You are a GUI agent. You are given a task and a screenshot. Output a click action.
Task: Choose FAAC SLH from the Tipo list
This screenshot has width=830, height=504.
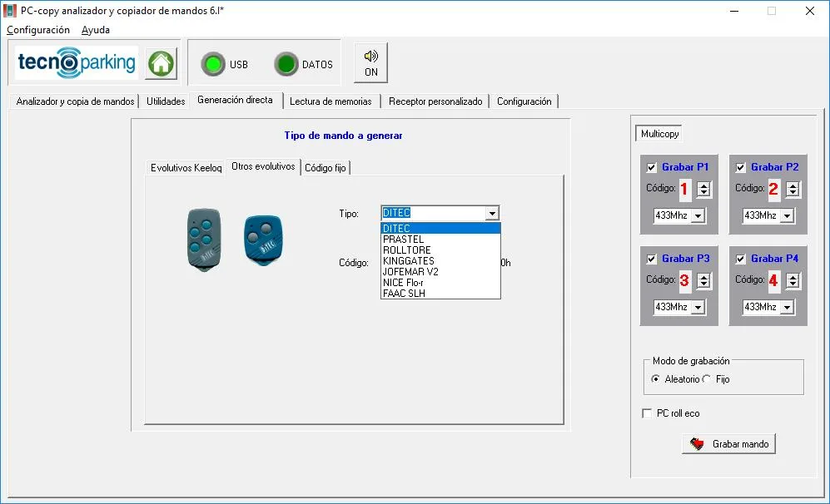click(x=440, y=294)
